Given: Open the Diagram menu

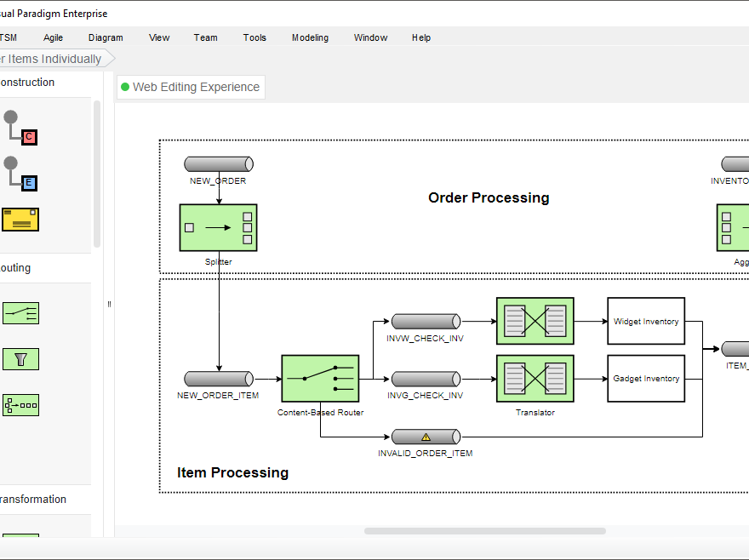Looking at the screenshot, I should pyautogui.click(x=106, y=37).
